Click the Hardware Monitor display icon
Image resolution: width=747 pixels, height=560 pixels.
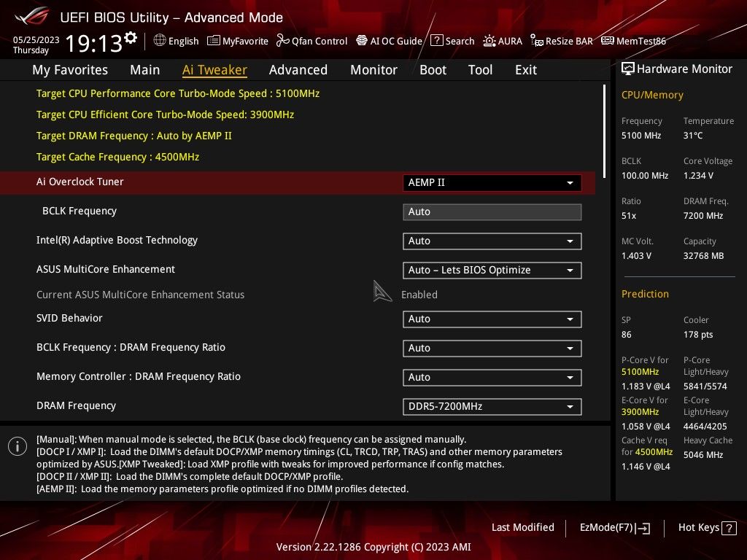[628, 69]
